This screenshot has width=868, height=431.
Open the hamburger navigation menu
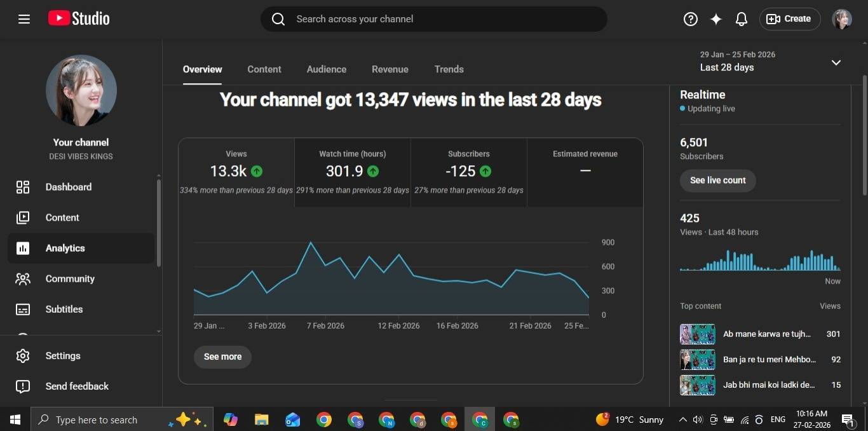24,19
